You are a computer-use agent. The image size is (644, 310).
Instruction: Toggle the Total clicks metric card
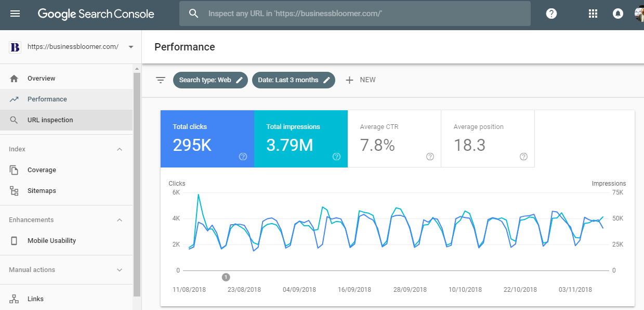207,139
